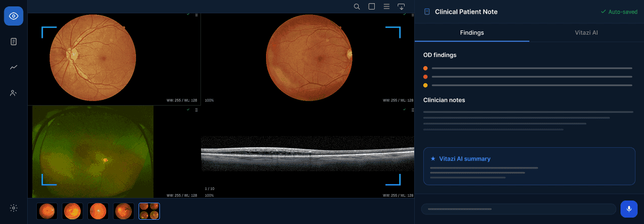Click the star icon in Vitazi AI summary
644x224 pixels.
coord(433,158)
